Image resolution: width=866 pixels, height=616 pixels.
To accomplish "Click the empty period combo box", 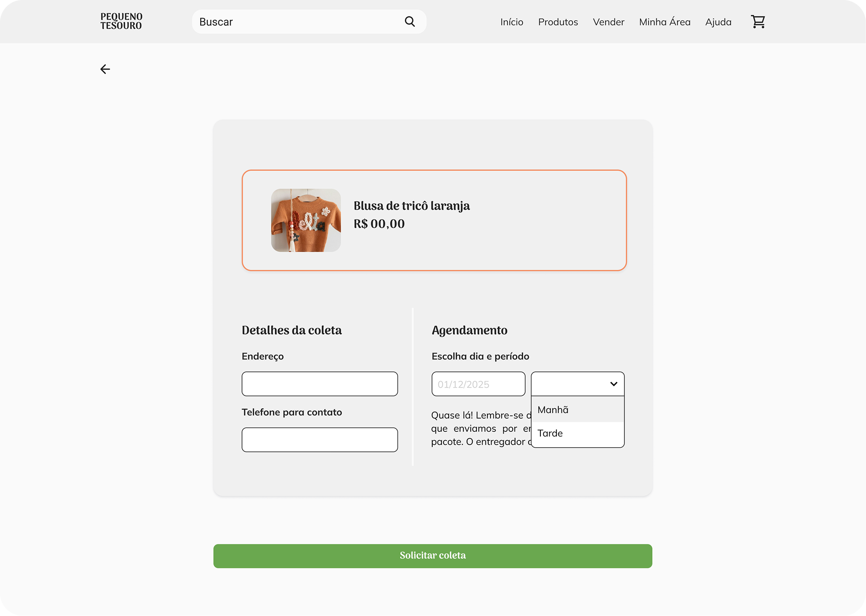I will (x=569, y=384).
